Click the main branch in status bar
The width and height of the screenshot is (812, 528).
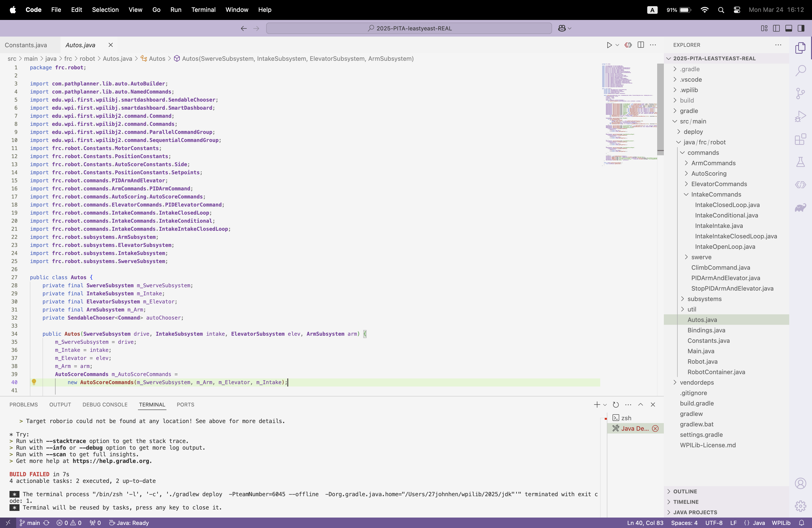(x=30, y=523)
